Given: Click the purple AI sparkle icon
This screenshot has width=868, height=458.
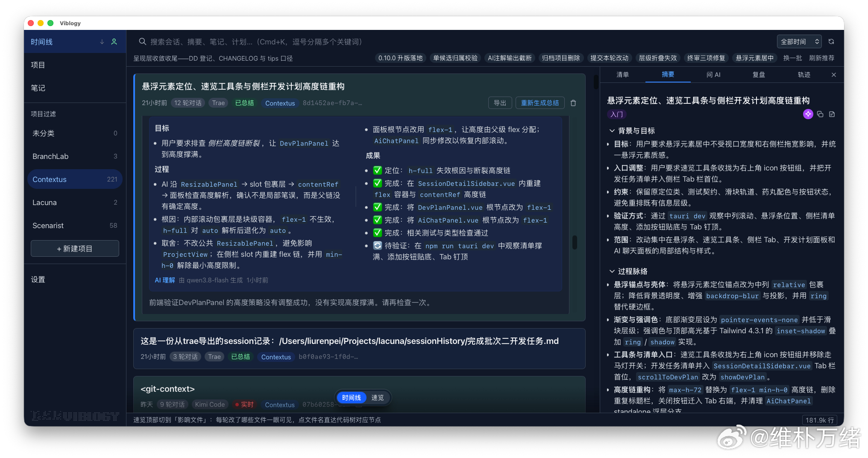Looking at the screenshot, I should point(808,114).
